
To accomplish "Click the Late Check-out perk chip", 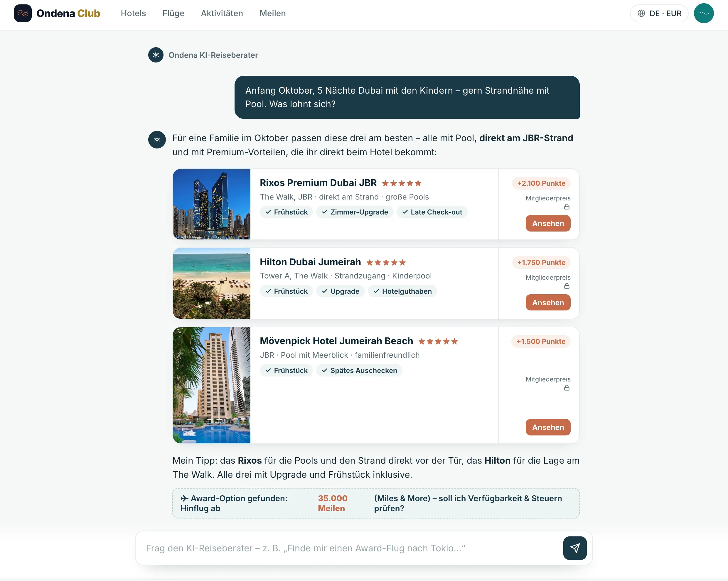I will 432,212.
